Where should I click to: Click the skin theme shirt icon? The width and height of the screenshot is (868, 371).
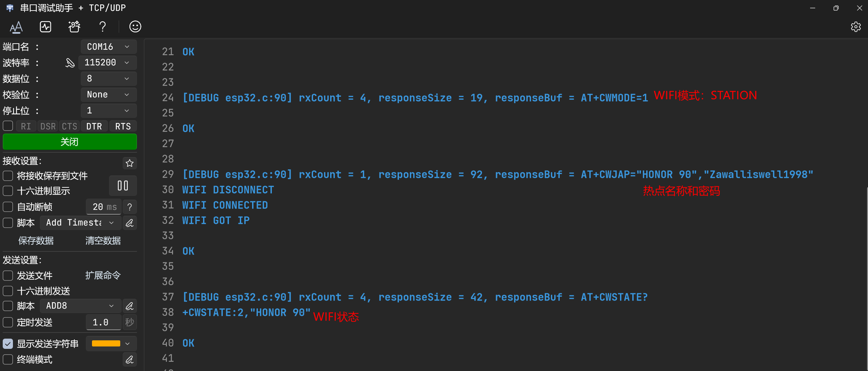tap(74, 27)
